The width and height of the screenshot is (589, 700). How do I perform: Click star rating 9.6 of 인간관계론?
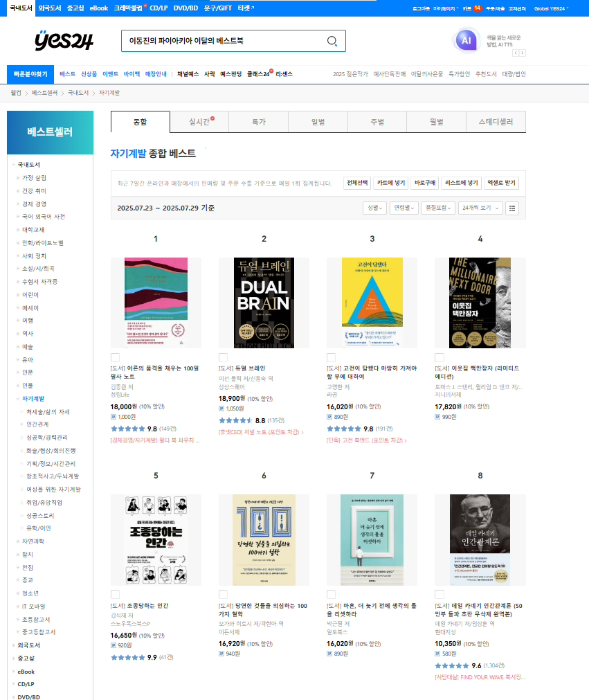click(x=452, y=665)
